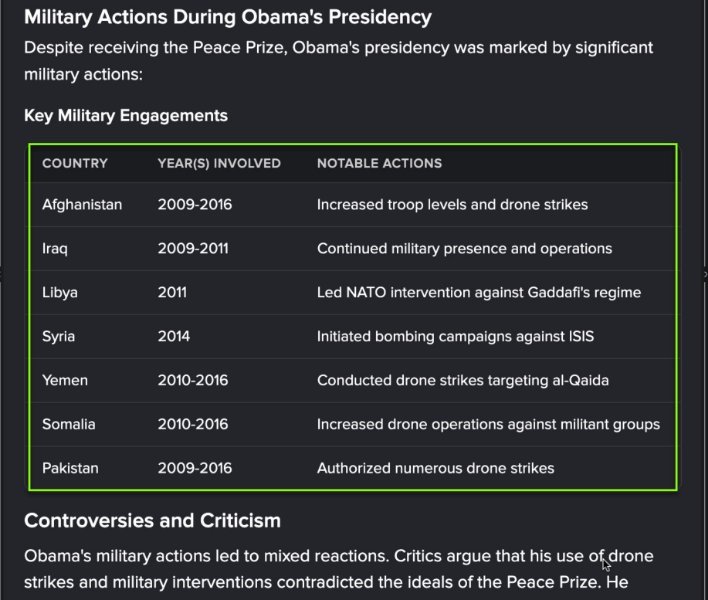The image size is (708, 600).
Task: Select the Afghanistan table cell
Action: coord(82,204)
